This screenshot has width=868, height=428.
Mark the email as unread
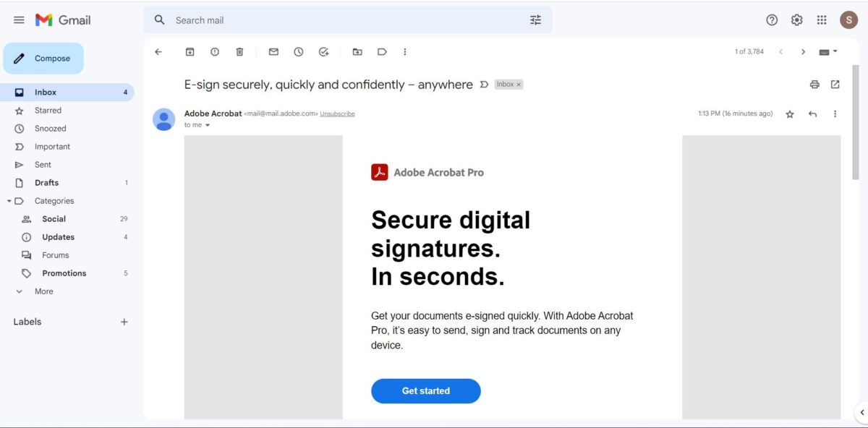273,52
